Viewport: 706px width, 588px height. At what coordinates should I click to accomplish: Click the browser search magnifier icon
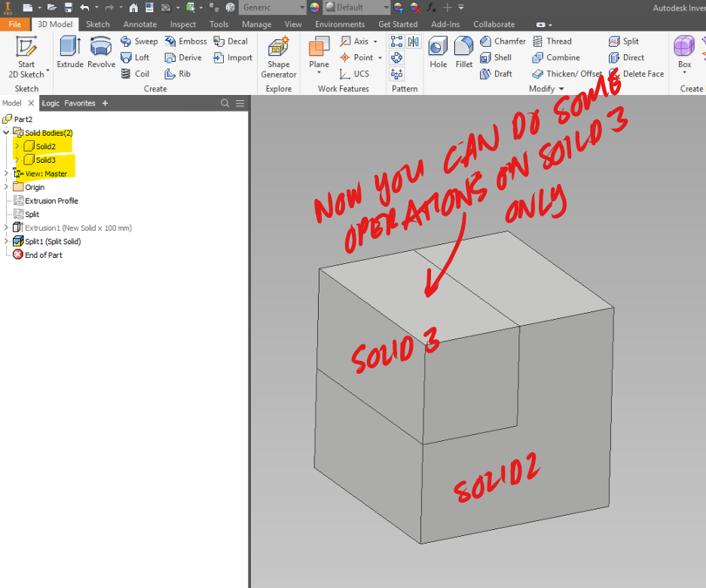225,103
